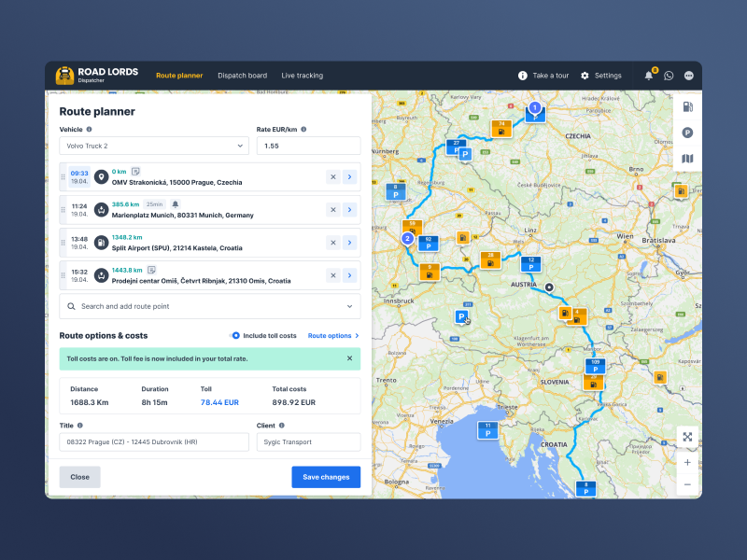This screenshot has height=560, width=747.
Task: Click the note icon on Prague waypoint
Action: (135, 172)
